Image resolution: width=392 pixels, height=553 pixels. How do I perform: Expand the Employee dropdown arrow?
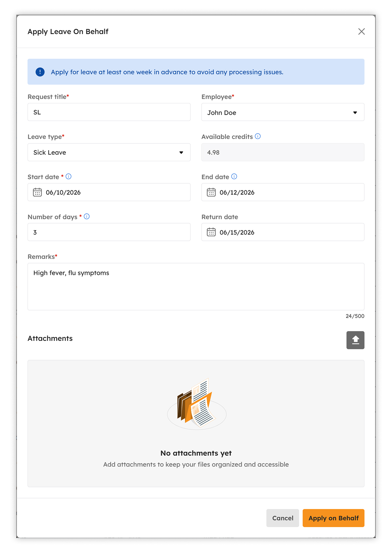(x=355, y=113)
